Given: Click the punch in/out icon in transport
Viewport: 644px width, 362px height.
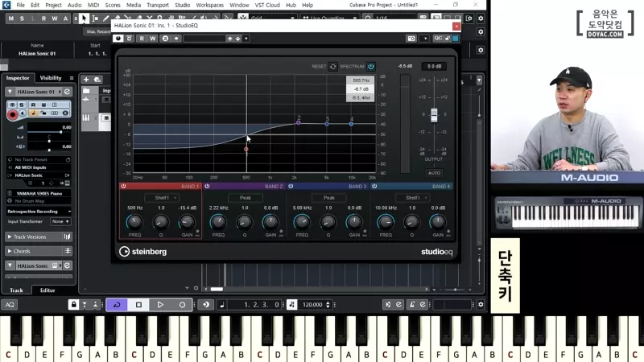Looking at the screenshot, I should (x=85, y=305).
